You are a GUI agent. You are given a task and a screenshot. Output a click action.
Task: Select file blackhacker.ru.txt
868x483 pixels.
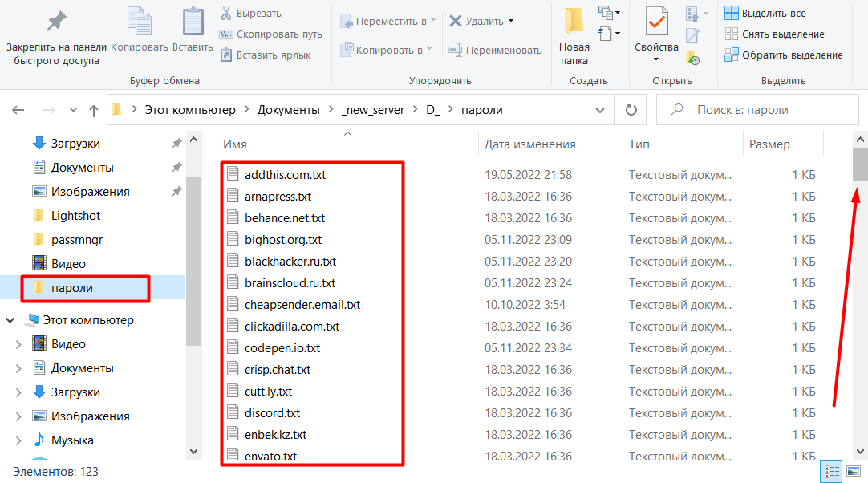point(290,261)
